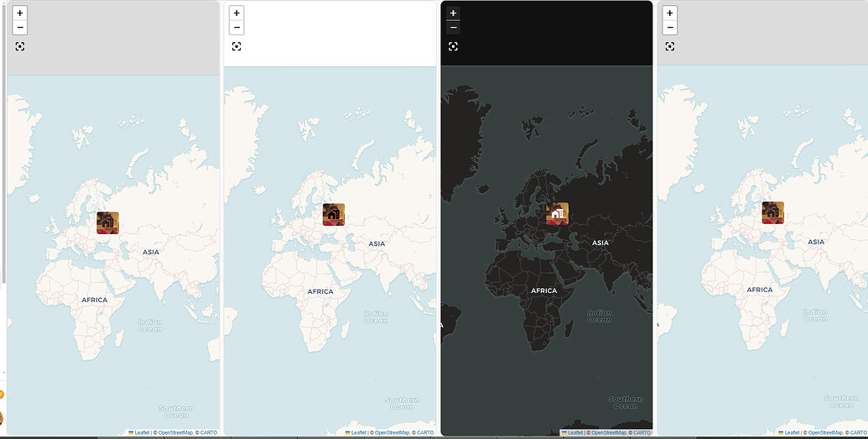This screenshot has height=439, width=868.
Task: Click the recenter view icon on dark map
Action: (453, 46)
